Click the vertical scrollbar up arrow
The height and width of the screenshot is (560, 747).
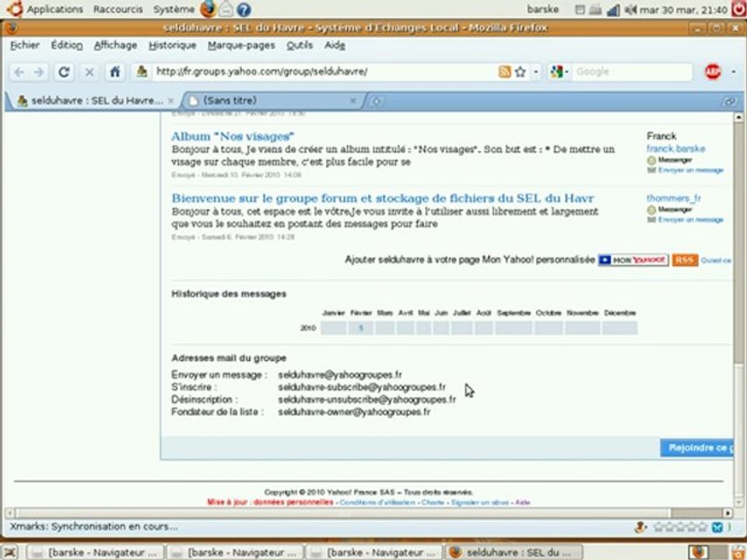click(x=738, y=117)
